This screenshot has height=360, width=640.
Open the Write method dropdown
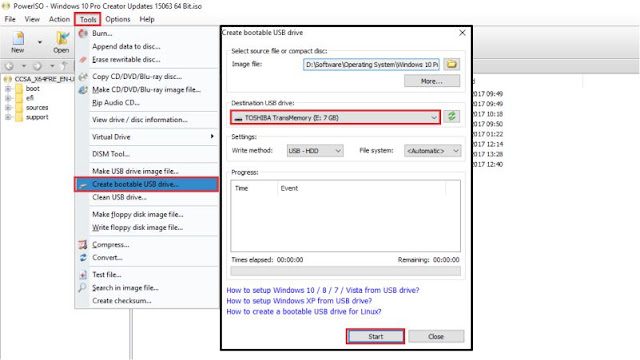pyautogui.click(x=315, y=151)
